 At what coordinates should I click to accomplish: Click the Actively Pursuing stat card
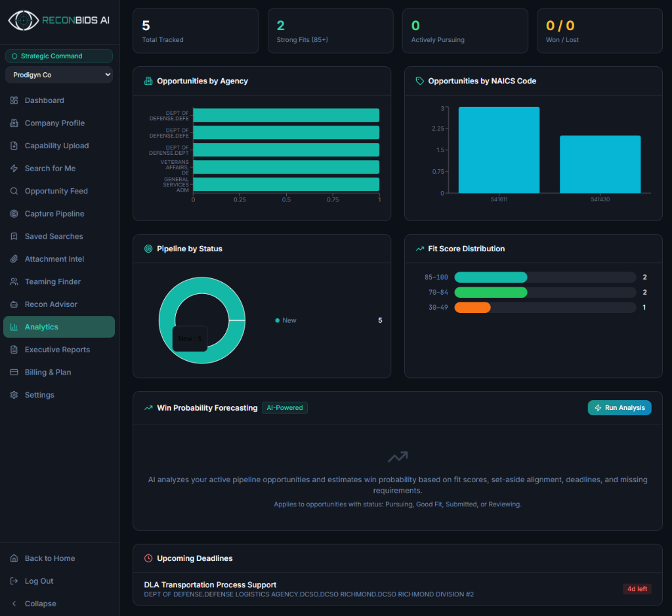[x=465, y=31]
